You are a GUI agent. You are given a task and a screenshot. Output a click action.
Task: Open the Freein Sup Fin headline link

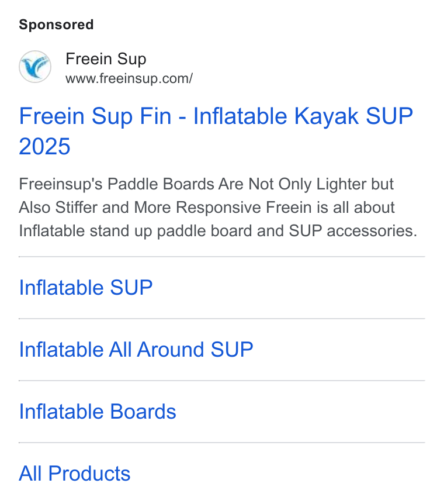click(x=216, y=131)
